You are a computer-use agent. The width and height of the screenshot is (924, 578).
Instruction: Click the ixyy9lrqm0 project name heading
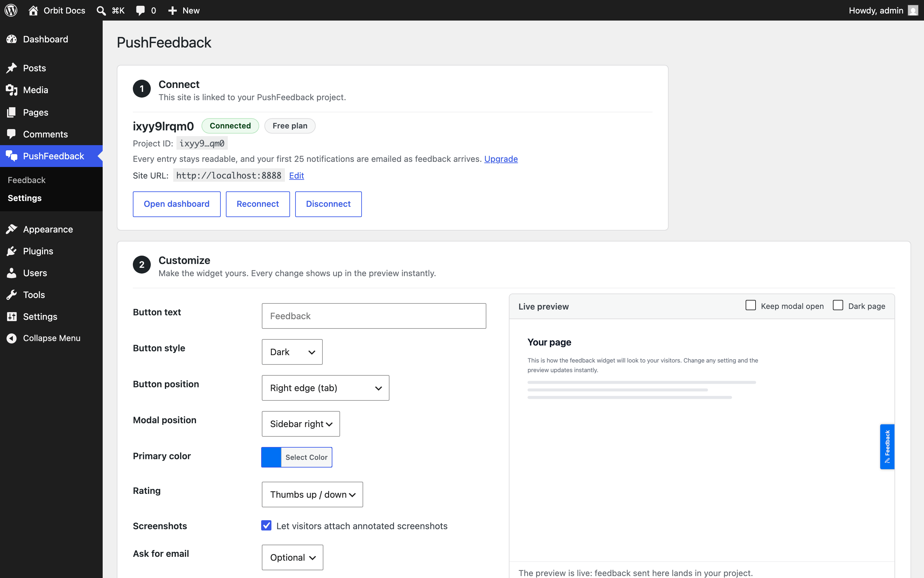click(x=163, y=126)
